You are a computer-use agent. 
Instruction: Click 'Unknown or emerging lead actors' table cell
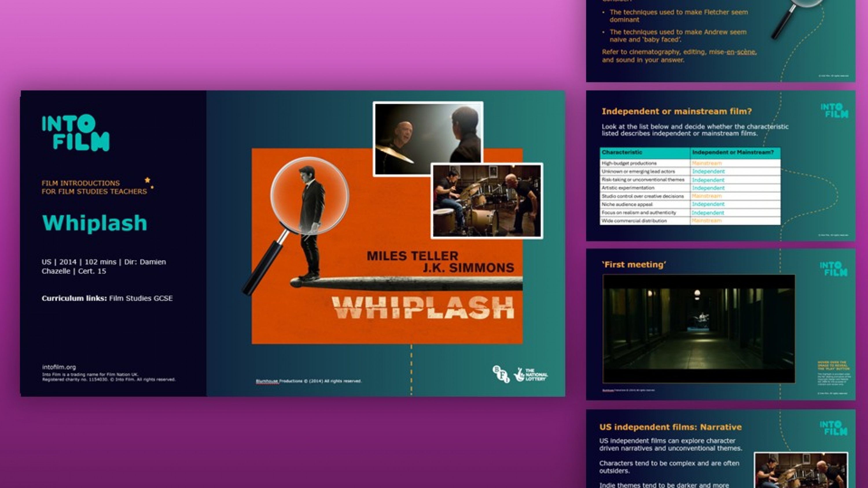click(x=645, y=171)
